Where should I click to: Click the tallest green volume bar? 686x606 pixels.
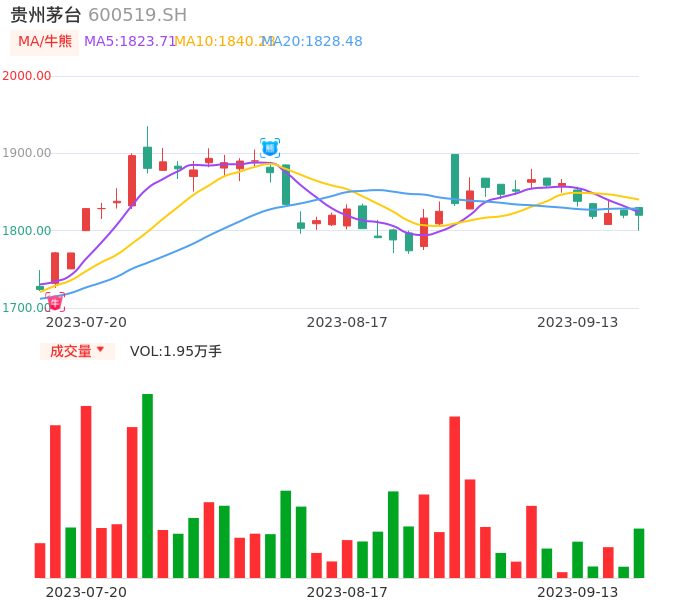click(x=147, y=486)
